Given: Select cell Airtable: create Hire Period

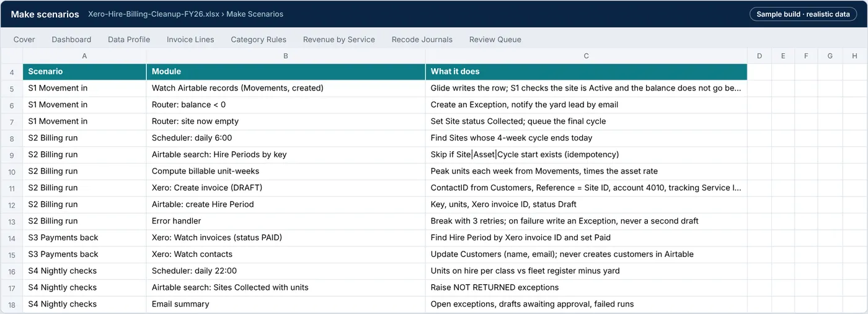Looking at the screenshot, I should click(x=286, y=204).
